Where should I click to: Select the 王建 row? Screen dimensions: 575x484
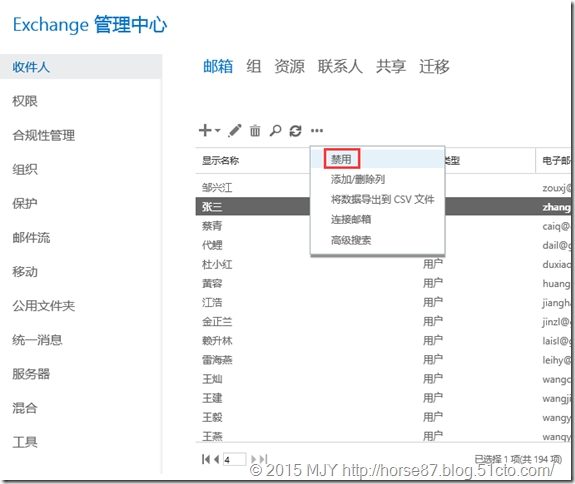coord(383,398)
